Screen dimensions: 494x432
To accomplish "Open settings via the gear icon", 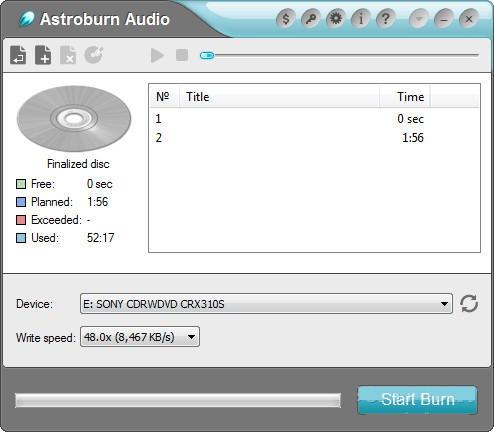I will click(336, 19).
